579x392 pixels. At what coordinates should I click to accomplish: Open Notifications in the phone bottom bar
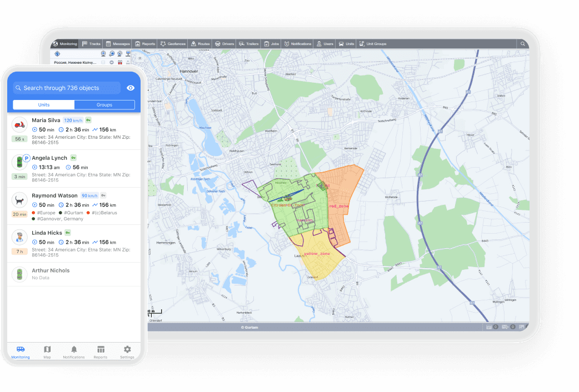click(74, 353)
